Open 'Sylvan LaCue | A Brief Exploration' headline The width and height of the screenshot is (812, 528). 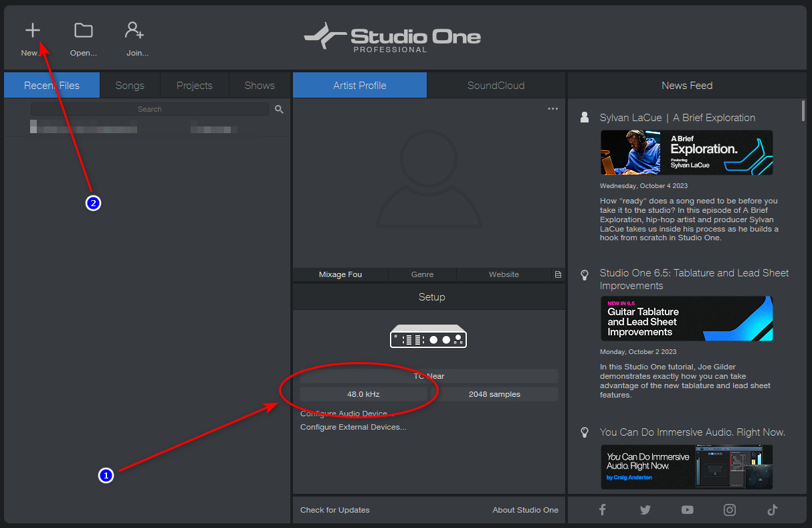[x=678, y=118]
